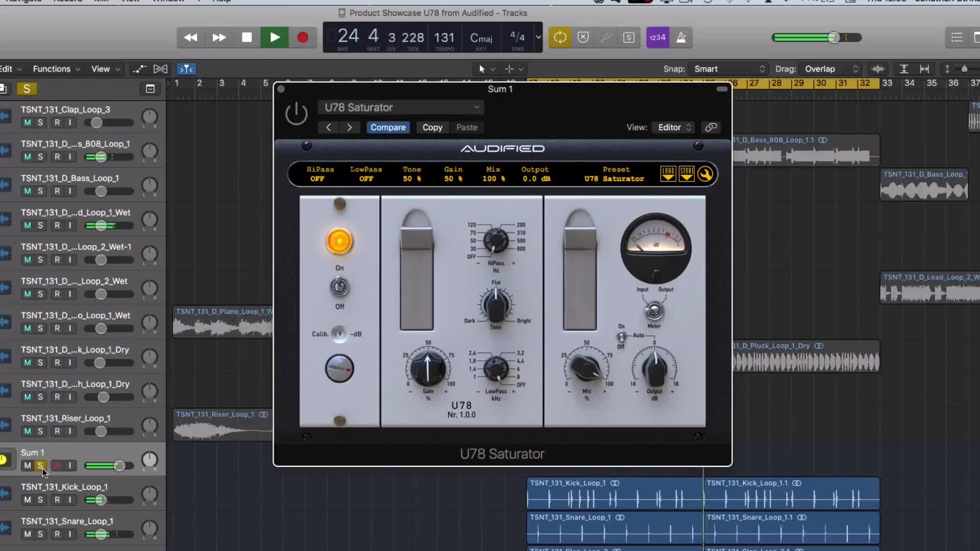Open the pointer tool menu
This screenshot has height=551, width=980.
point(486,69)
